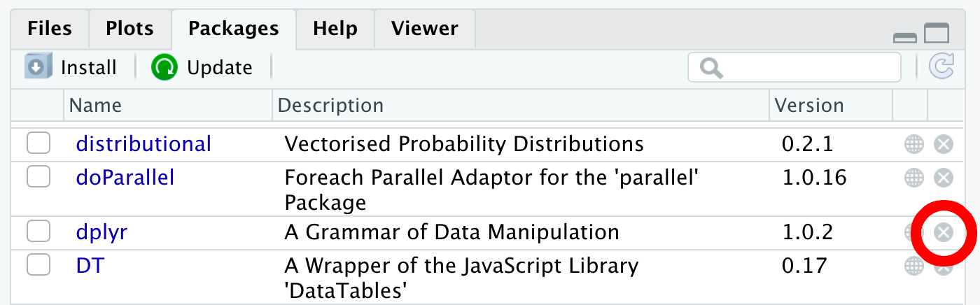Load doParallel by ticking its checkbox

tap(38, 177)
